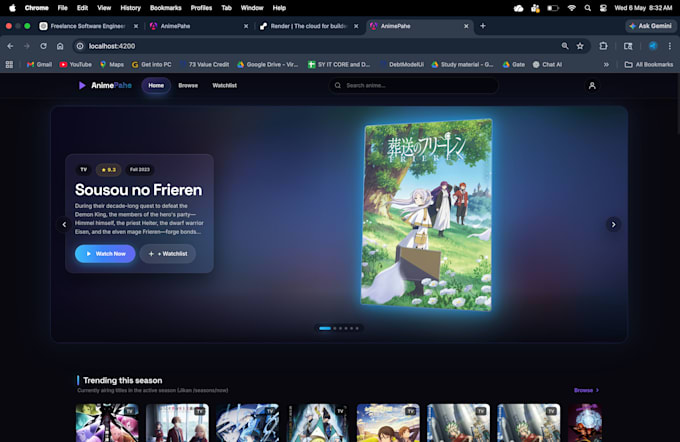Add Sousou no Frieren to Watchlist
The width and height of the screenshot is (680, 442).
[x=168, y=254]
